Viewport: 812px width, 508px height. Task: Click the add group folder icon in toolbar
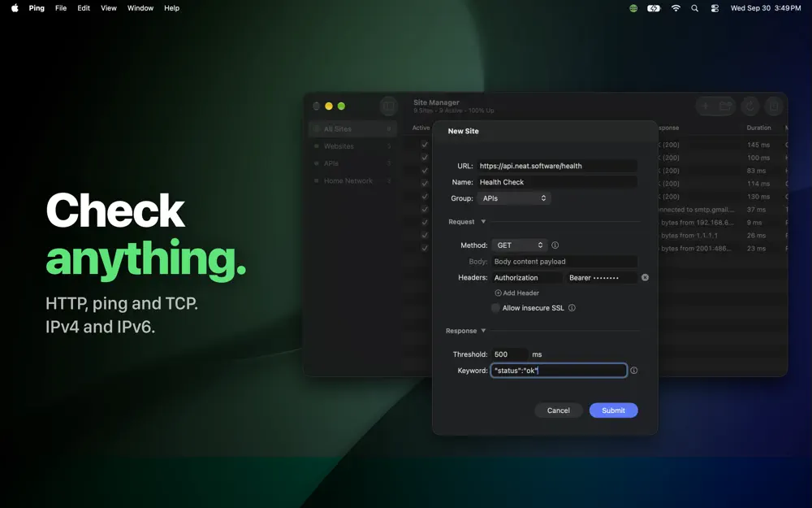[725, 106]
